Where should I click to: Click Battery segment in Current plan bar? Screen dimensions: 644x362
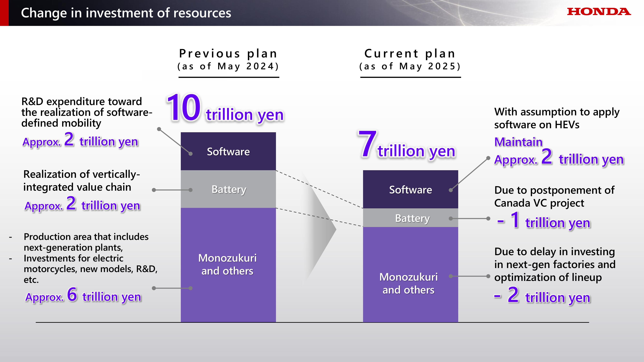pyautogui.click(x=412, y=218)
